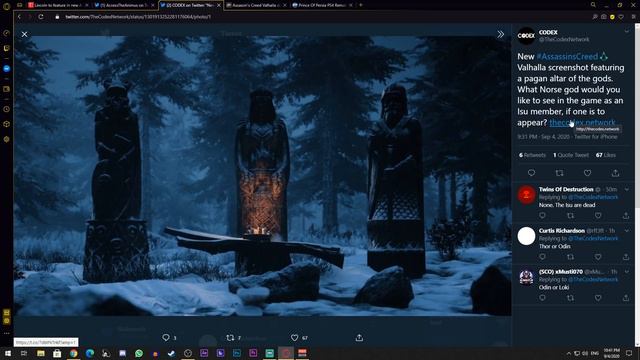Open Twins Of Destruction reply options chevron
Viewport: 640px width, 360px height.
coord(627,189)
